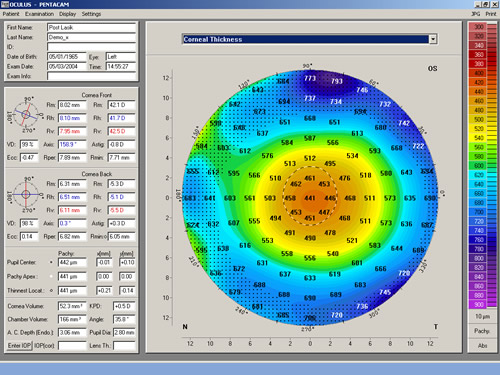Screen dimensions: 500x375
Task: Open the Examination menu
Action: [39, 14]
